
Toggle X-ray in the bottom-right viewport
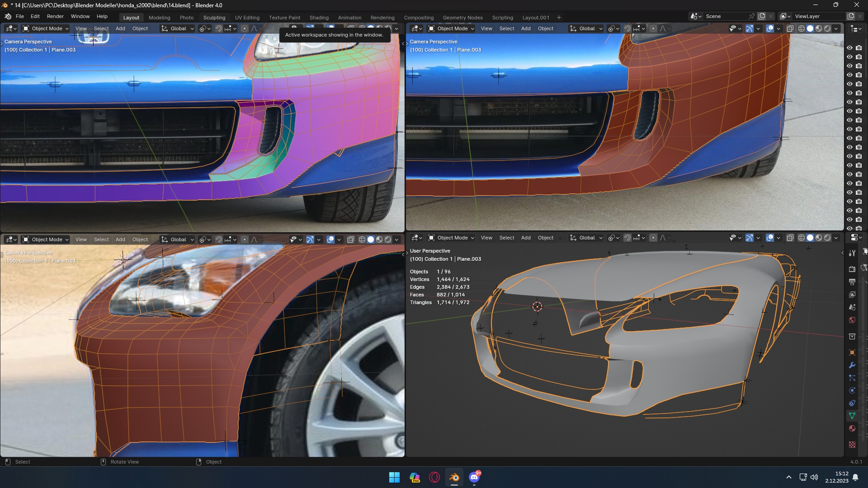(790, 238)
